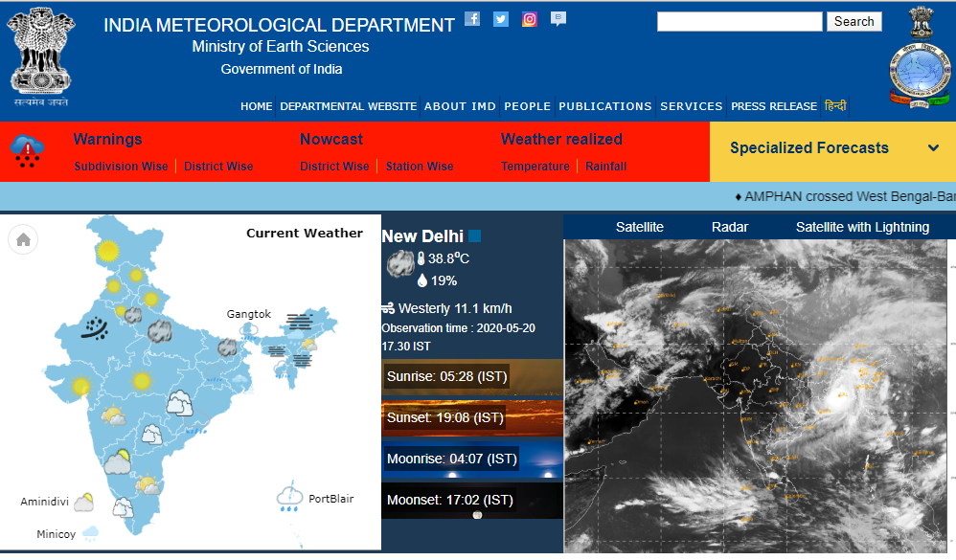Click the sun icon over Gujarat

tap(80, 387)
